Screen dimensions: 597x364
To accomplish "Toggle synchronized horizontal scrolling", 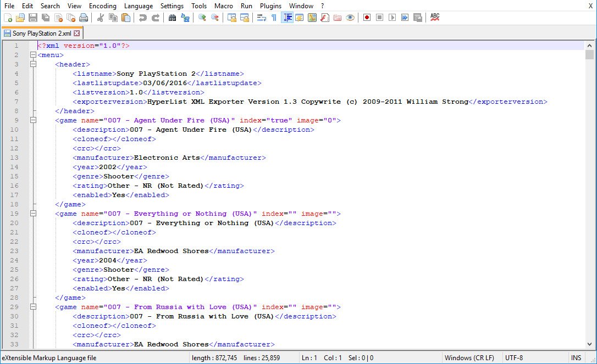I will (245, 18).
